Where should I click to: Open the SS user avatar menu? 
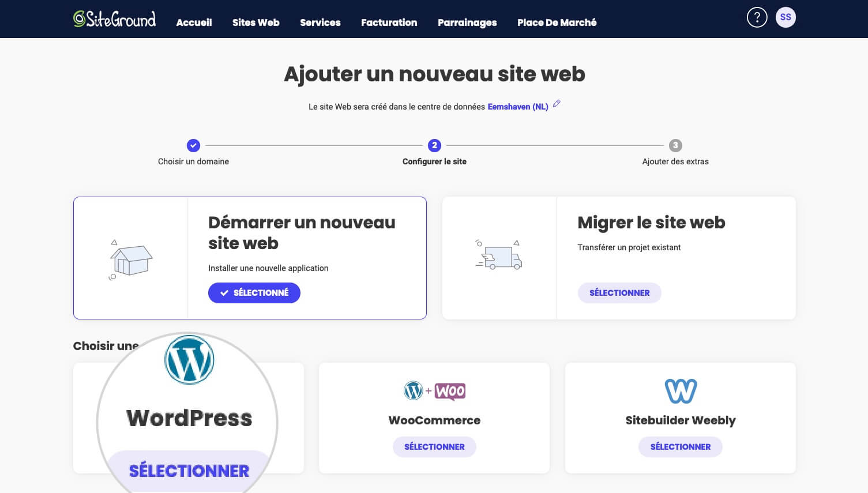click(786, 17)
